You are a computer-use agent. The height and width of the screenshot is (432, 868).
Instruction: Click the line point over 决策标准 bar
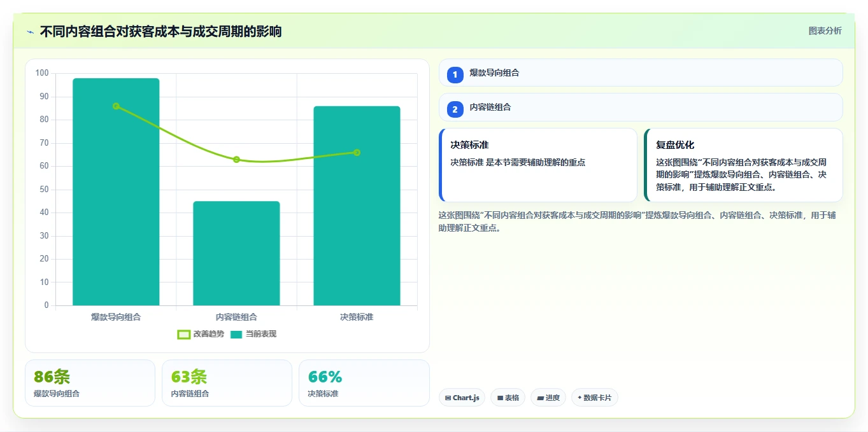point(357,153)
